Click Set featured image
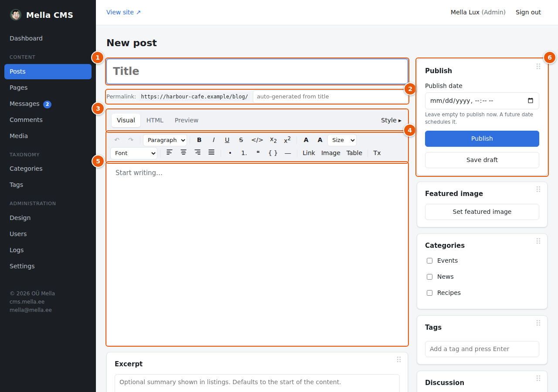558x392 pixels. tap(482, 212)
